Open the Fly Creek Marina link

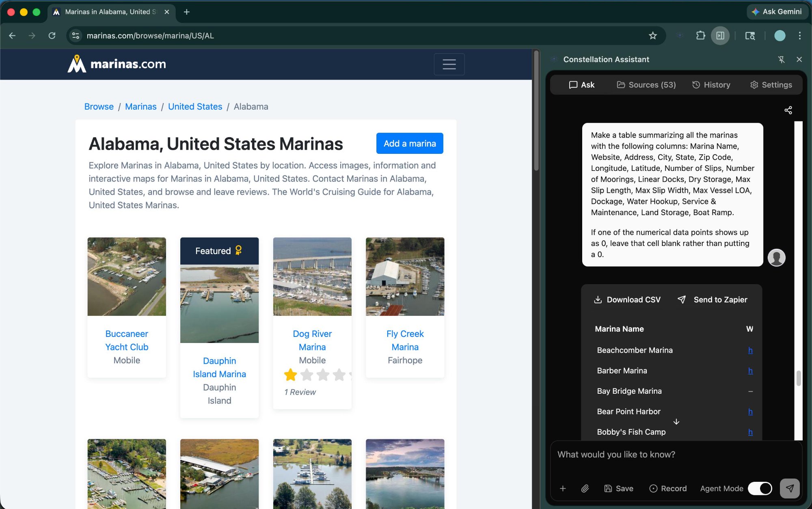[405, 340]
